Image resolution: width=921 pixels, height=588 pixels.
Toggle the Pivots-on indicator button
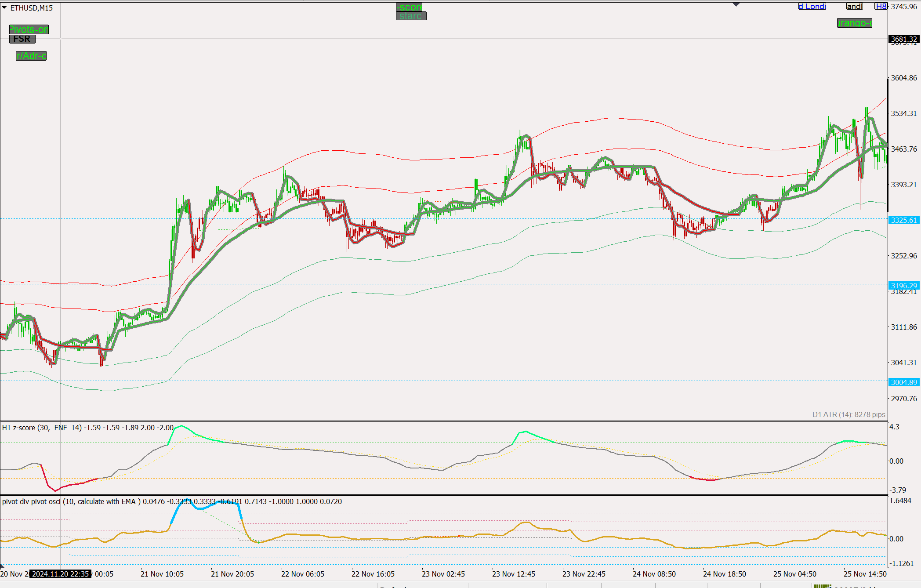(x=29, y=29)
